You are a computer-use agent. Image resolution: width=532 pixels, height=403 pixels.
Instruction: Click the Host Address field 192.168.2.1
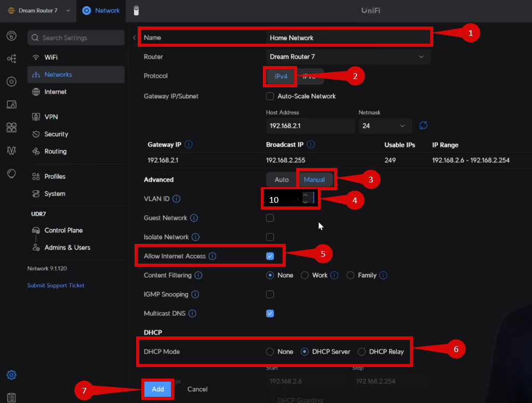[x=310, y=126]
